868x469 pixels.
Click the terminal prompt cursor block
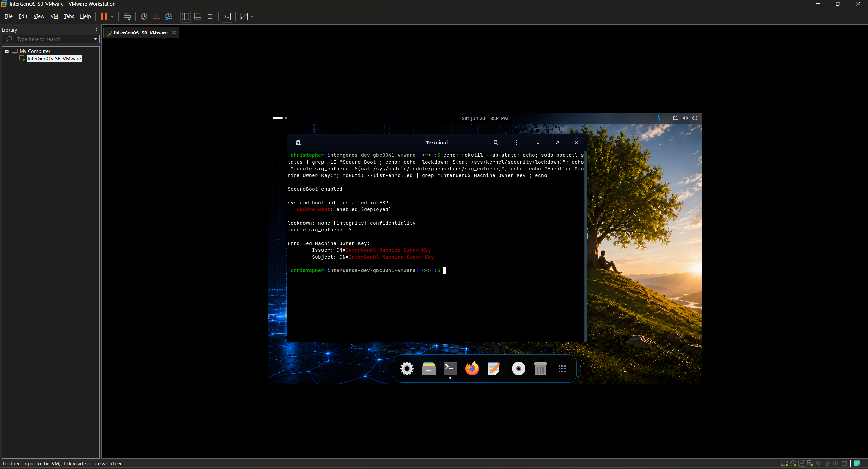(445, 270)
